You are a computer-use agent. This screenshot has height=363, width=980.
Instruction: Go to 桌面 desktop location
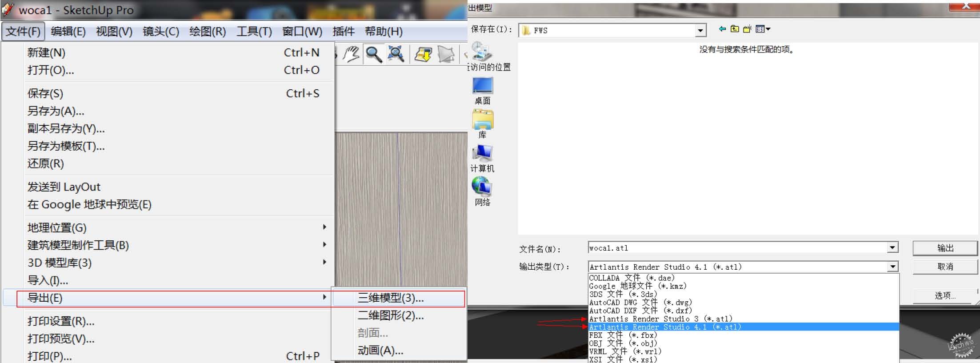(483, 92)
